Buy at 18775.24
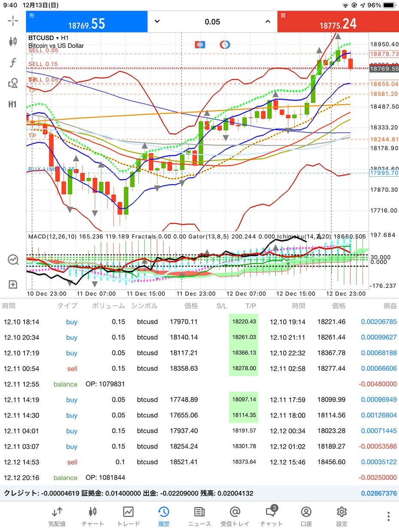The width and height of the screenshot is (399, 532). [x=338, y=22]
